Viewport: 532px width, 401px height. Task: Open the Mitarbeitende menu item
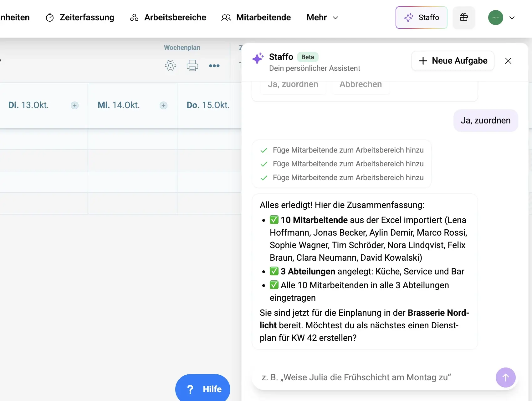[x=256, y=18]
